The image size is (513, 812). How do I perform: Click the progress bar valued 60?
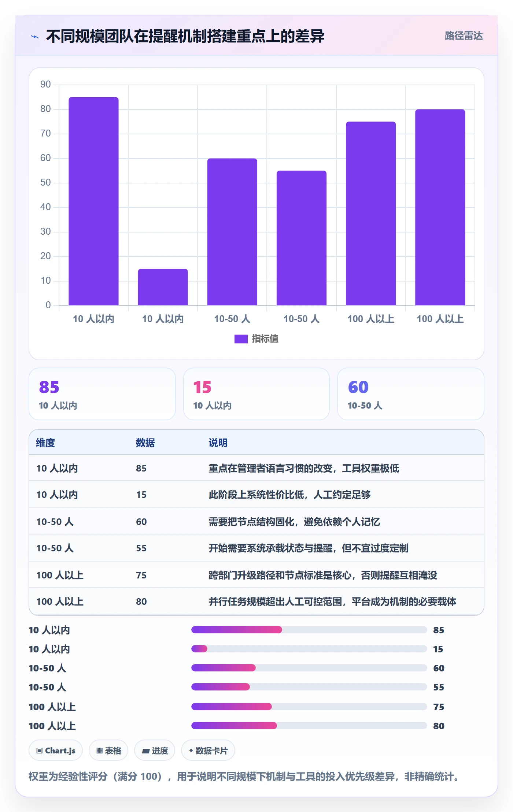[309, 668]
